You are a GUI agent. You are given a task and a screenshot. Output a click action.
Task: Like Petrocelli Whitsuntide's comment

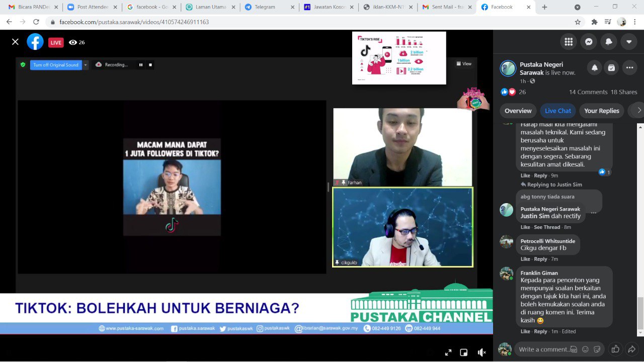coord(525,259)
